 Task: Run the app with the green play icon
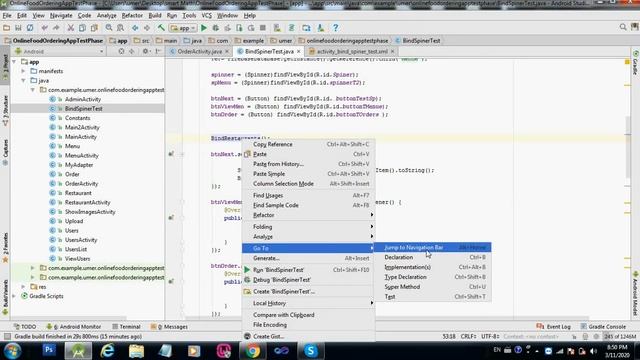204,28
